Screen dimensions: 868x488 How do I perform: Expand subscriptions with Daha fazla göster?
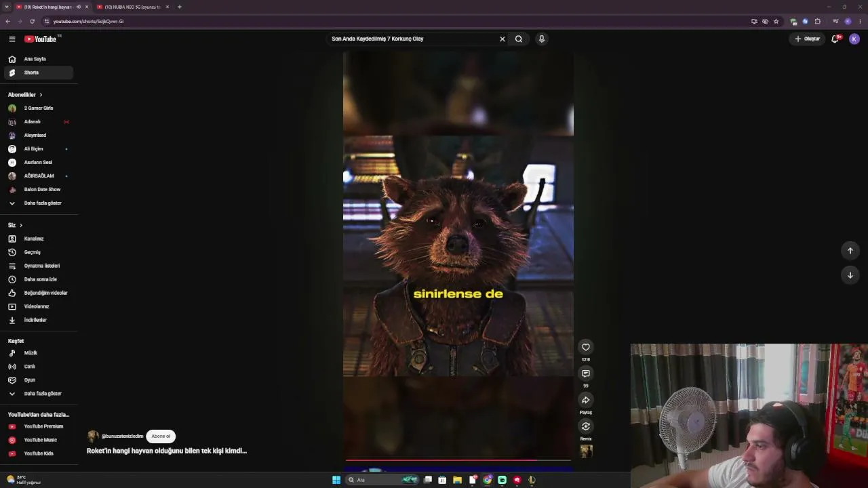coord(38,203)
